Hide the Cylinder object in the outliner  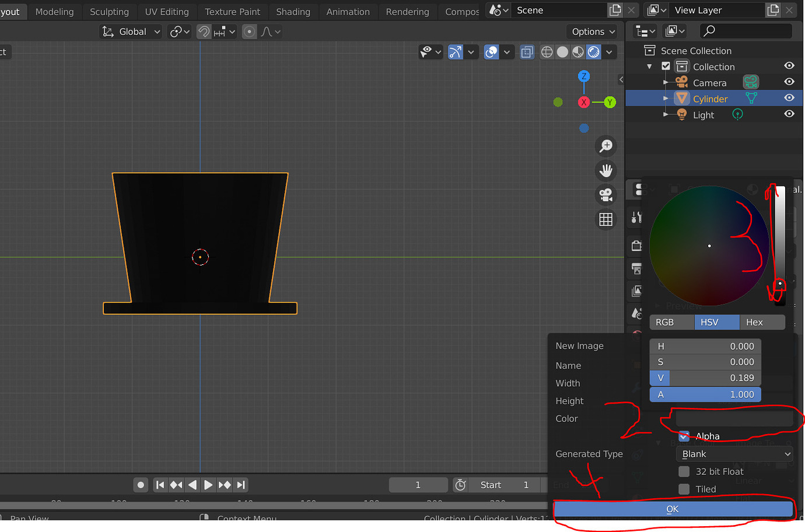[x=789, y=98]
